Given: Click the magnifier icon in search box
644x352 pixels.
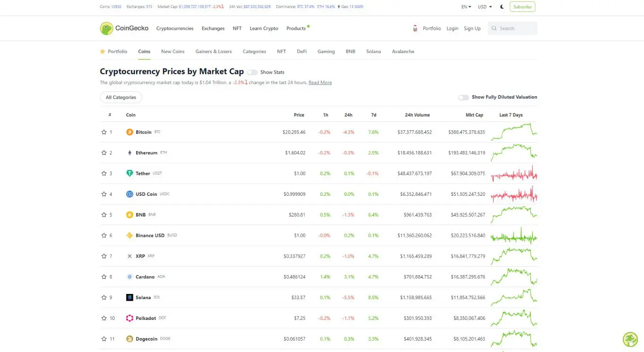Looking at the screenshot, I should pyautogui.click(x=494, y=28).
